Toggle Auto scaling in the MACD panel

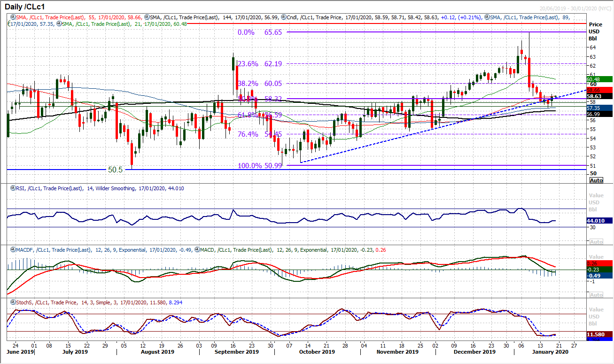(x=596, y=294)
